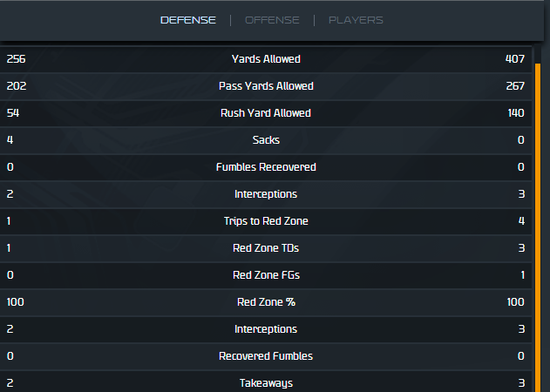Click the Sacks stat label
Viewport: 550px width, 392px height.
[x=266, y=140]
